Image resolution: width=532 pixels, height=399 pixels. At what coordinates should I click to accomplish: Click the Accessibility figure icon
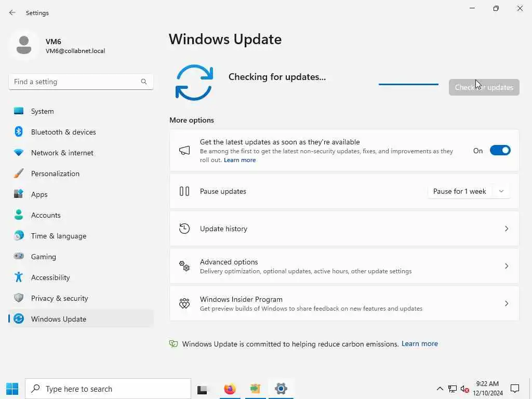[19, 277]
